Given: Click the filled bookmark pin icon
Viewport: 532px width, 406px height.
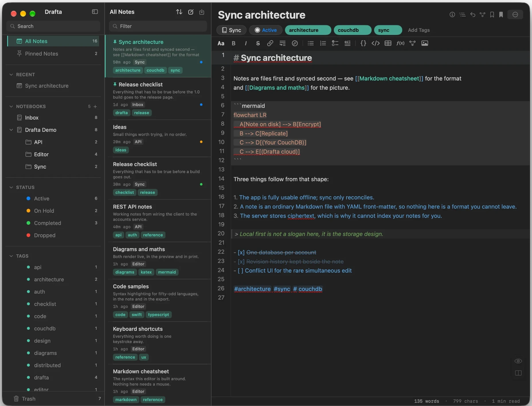Looking at the screenshot, I should pyautogui.click(x=501, y=15).
